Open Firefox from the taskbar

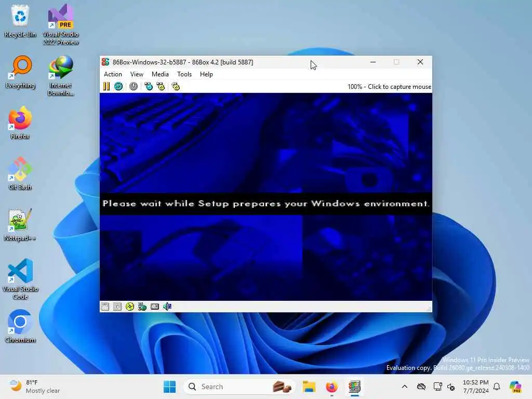coord(331,387)
